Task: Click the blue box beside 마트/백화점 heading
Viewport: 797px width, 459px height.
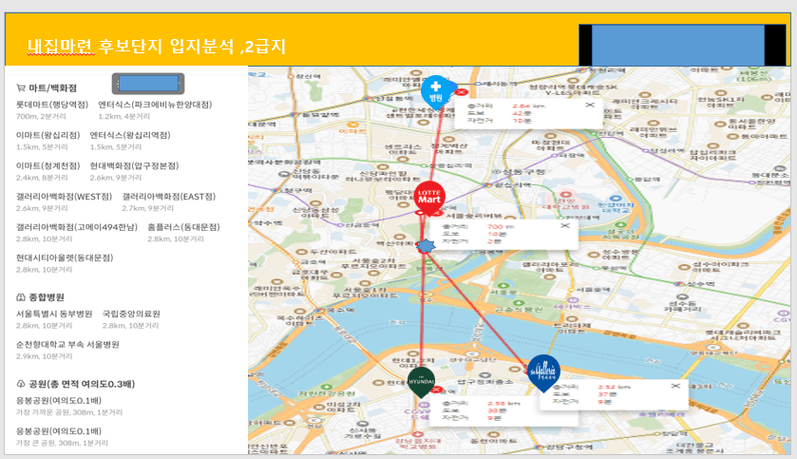Action: (x=148, y=83)
